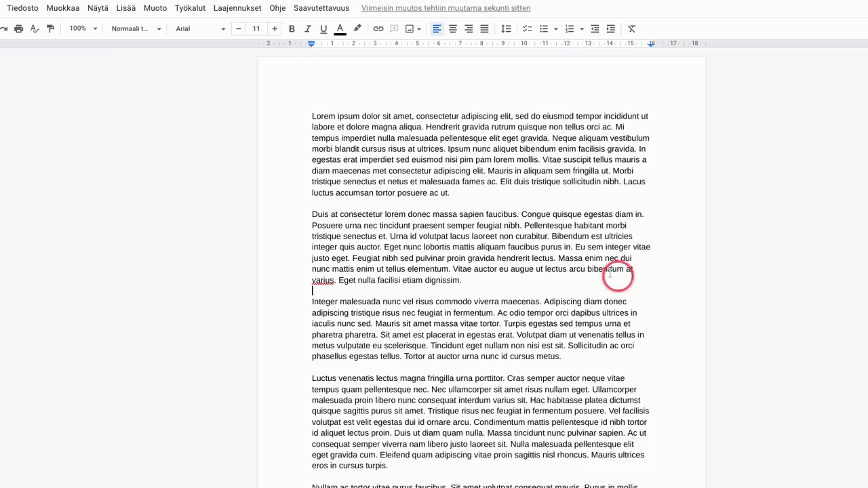The image size is (868, 488).
Task: Select the paint format tool
Action: [50, 28]
